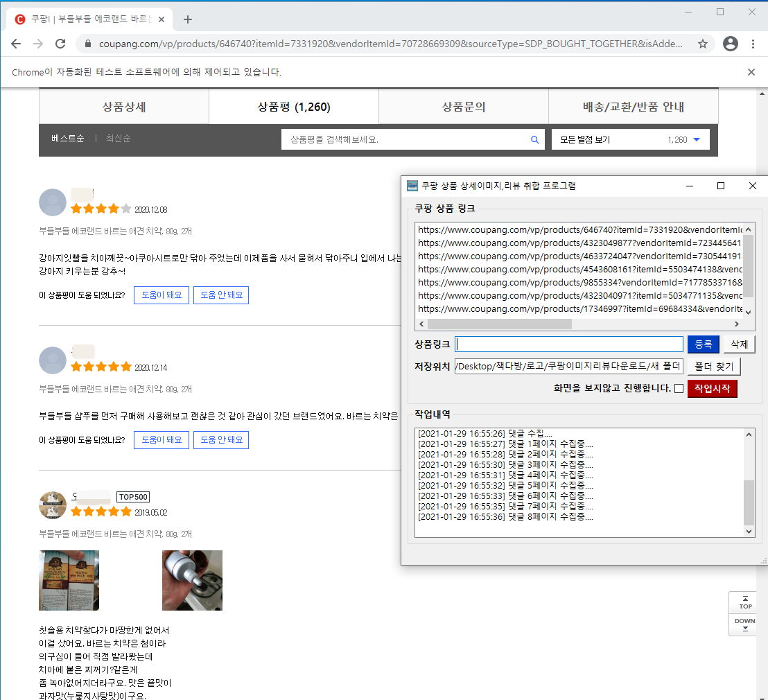Select the products/4323040971 link row

click(x=580, y=296)
